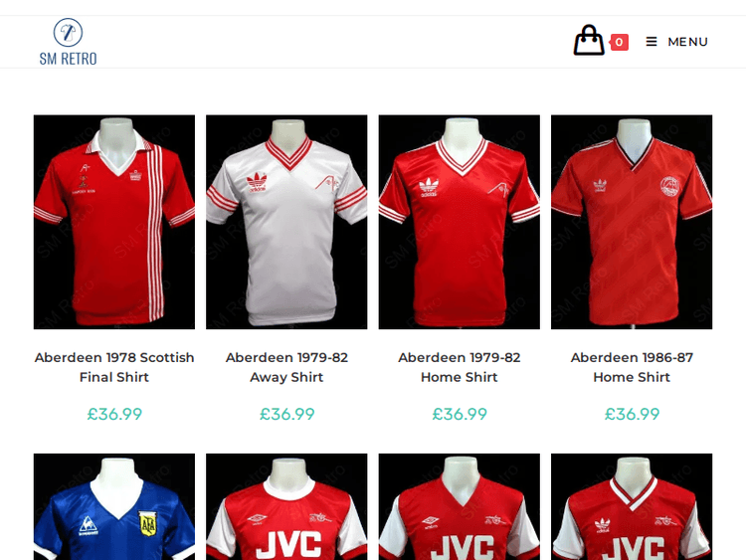Click the 1979-82 Home Shirt price
The height and width of the screenshot is (560, 746).
pos(459,414)
